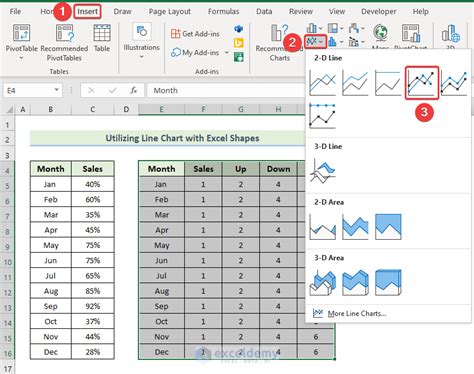
Task: Click the Get Add-ins button
Action: pyautogui.click(x=195, y=34)
